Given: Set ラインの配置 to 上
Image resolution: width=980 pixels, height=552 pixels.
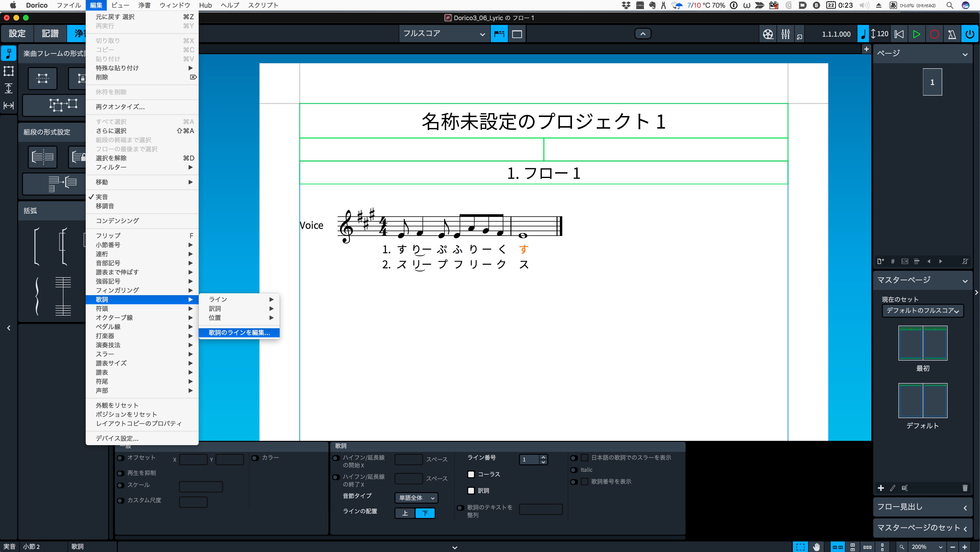Looking at the screenshot, I should [405, 513].
